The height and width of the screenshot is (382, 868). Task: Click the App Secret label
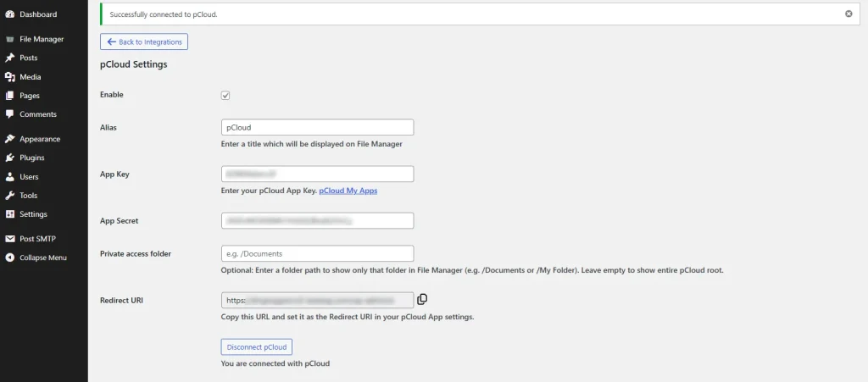119,220
